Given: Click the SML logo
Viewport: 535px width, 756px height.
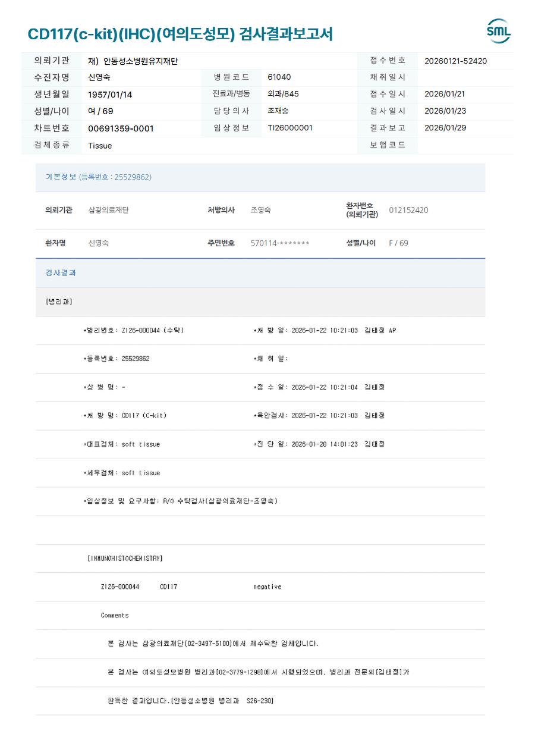Looking at the screenshot, I should click(x=499, y=31).
